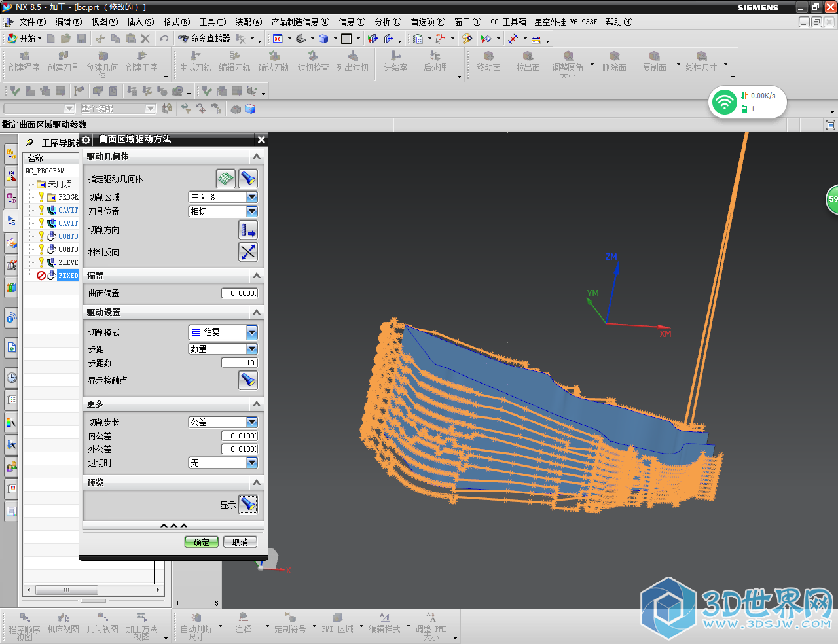838x644 pixels.
Task: Open the 过切时 dropdown
Action: [223, 463]
